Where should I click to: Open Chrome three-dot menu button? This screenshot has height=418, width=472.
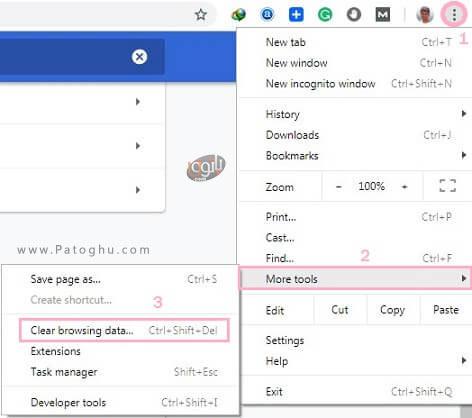(x=454, y=15)
